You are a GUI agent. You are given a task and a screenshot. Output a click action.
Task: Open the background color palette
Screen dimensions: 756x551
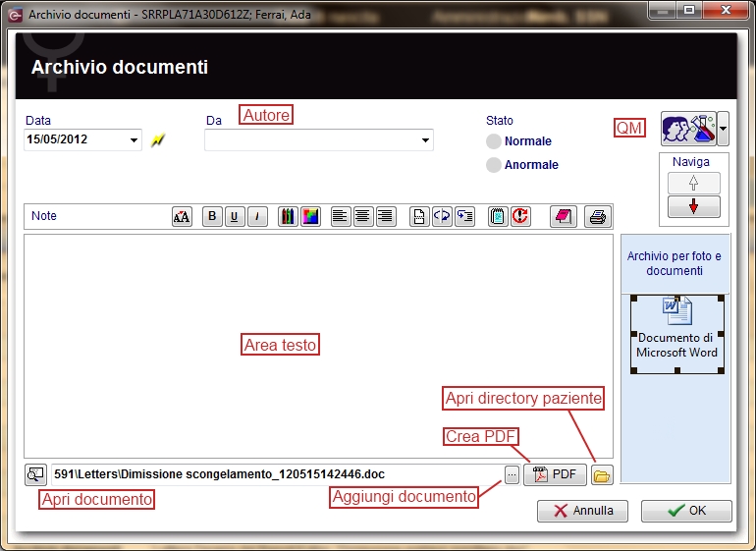point(310,217)
